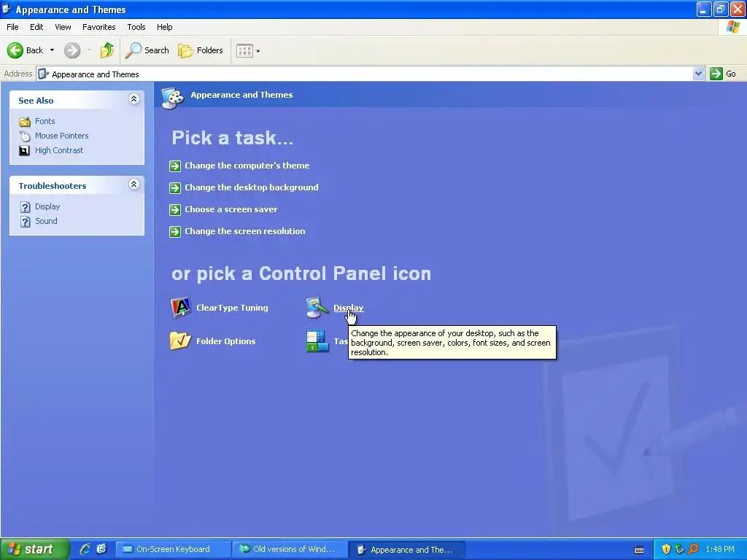Launch Internet Explorer from Quick Launch
Image resolution: width=747 pixels, height=560 pixels.
[85, 549]
